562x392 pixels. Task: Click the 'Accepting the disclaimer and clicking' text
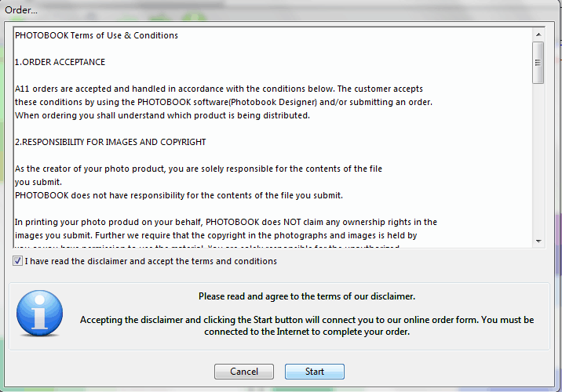point(307,326)
